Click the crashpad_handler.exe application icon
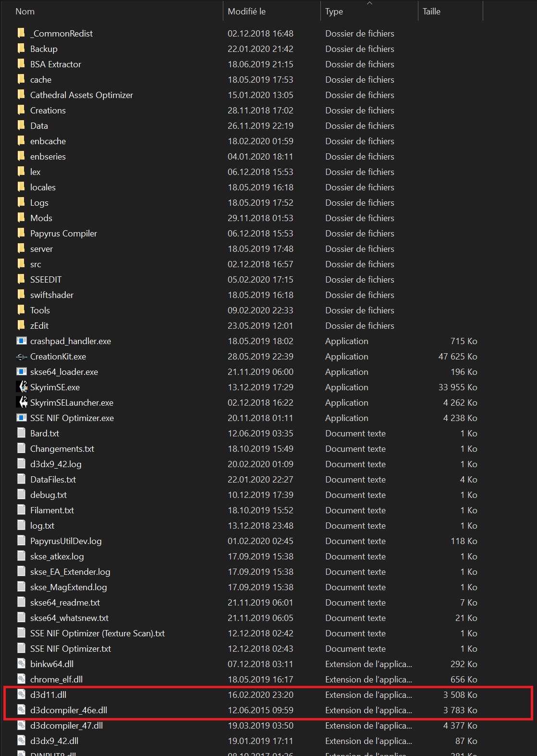The image size is (537, 756). [x=21, y=341]
